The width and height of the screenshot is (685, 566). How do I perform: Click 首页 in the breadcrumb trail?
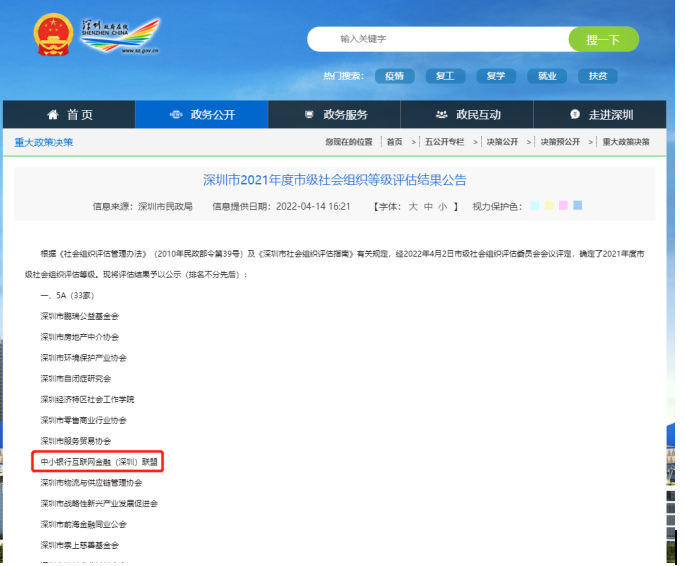click(394, 142)
